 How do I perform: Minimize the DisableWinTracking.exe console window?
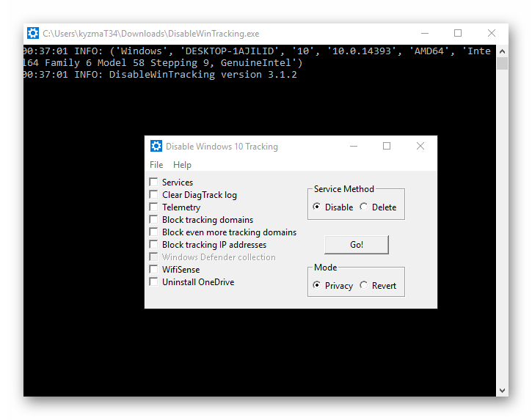pos(425,33)
